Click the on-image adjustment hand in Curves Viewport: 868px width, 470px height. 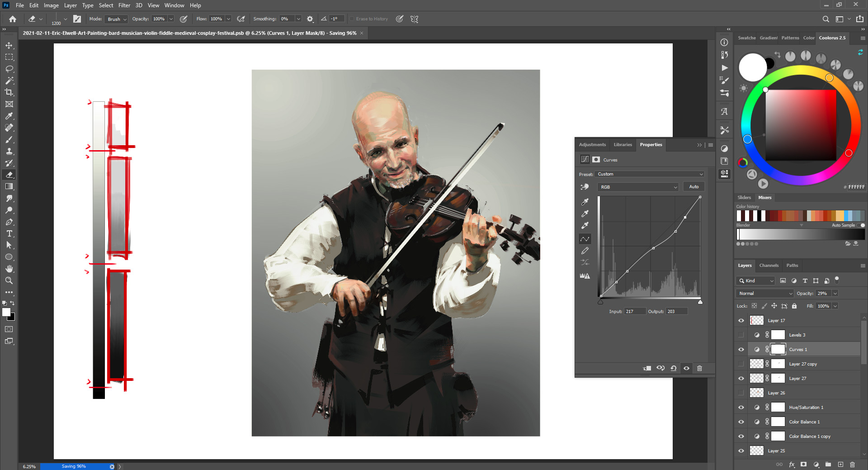click(585, 187)
